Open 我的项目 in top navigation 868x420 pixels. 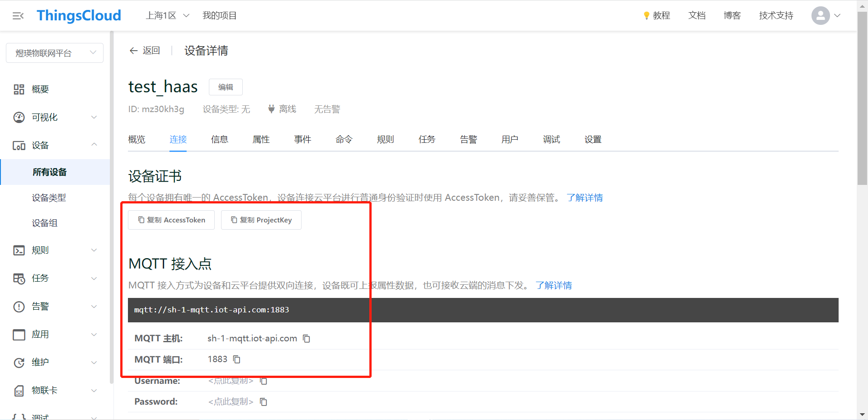[x=220, y=16]
